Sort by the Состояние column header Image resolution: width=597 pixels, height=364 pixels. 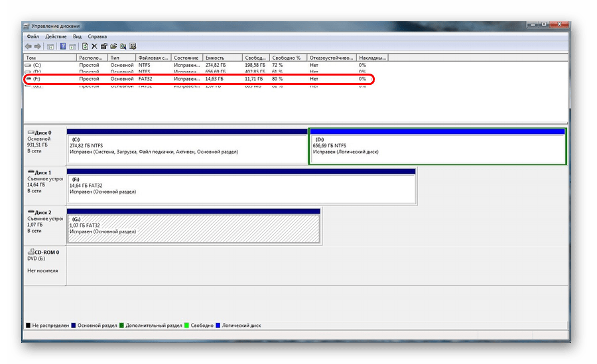click(187, 58)
